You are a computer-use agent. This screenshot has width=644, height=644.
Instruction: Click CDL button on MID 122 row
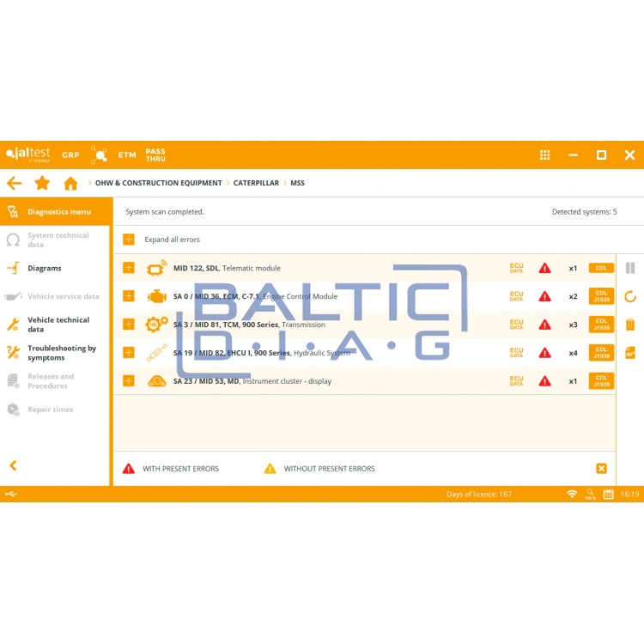601,268
